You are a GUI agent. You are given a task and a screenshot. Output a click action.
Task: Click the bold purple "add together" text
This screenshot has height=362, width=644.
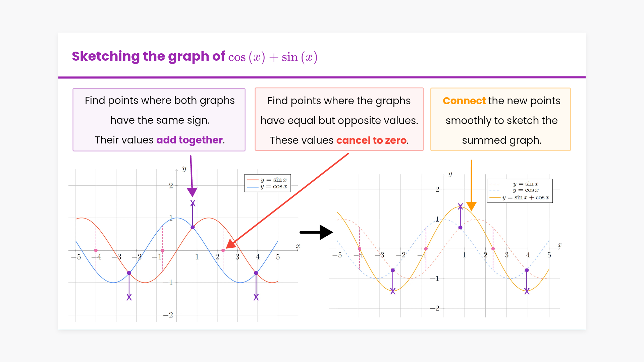[190, 140]
